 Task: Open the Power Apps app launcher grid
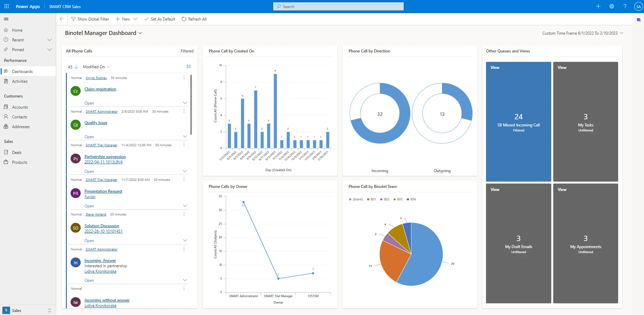(6, 6)
